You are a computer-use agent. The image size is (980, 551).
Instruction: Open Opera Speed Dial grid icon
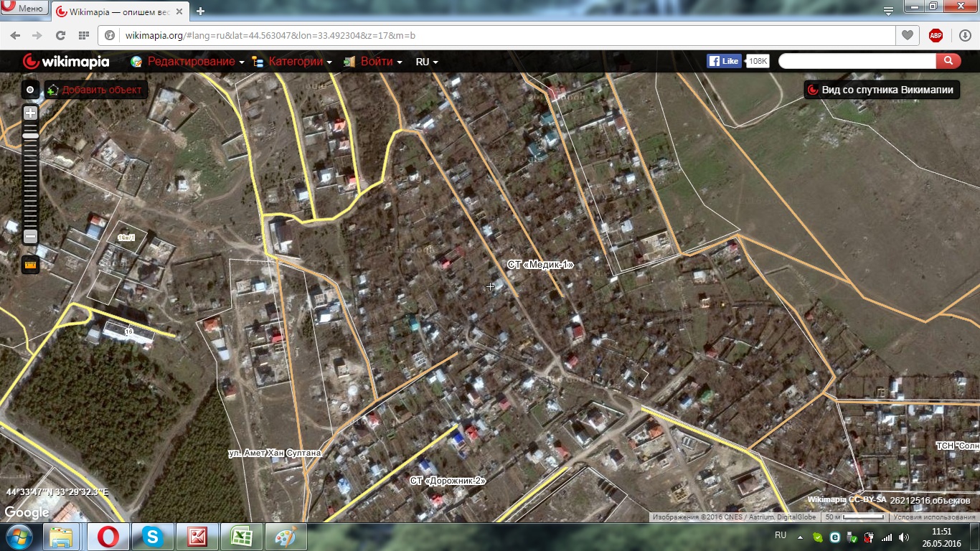83,35
